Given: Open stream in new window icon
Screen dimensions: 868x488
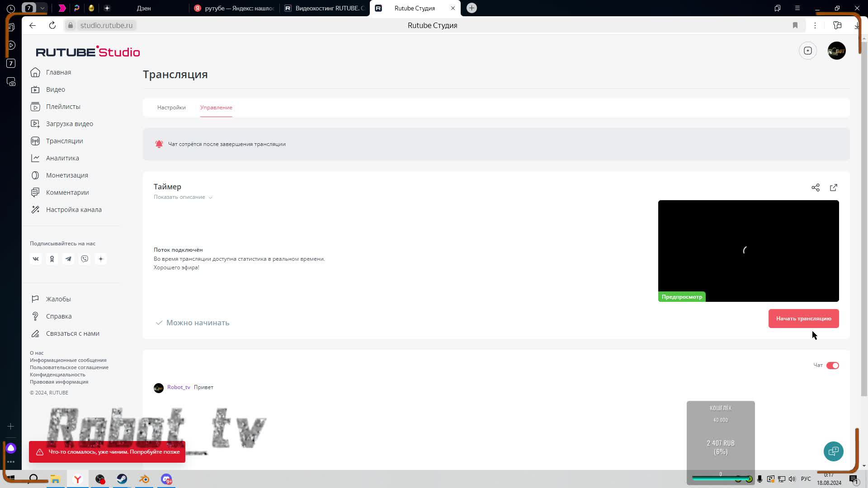Looking at the screenshot, I should (x=833, y=188).
